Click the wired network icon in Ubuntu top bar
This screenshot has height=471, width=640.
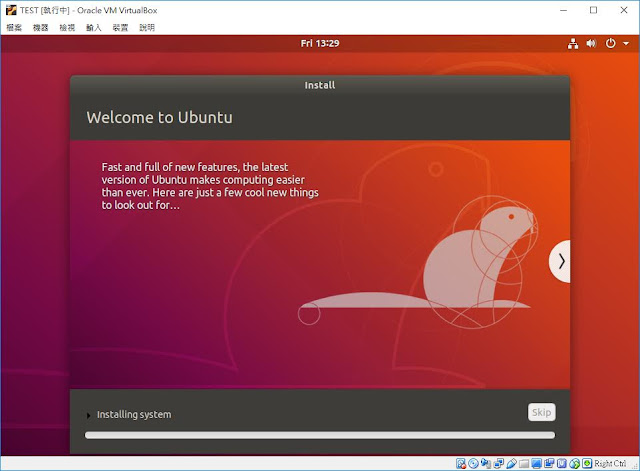coord(573,44)
